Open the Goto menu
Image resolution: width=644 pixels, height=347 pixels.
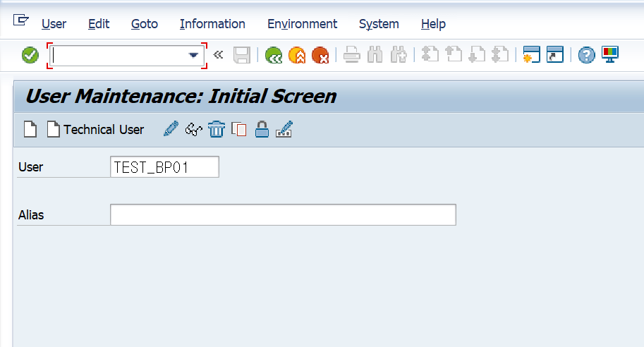point(145,24)
